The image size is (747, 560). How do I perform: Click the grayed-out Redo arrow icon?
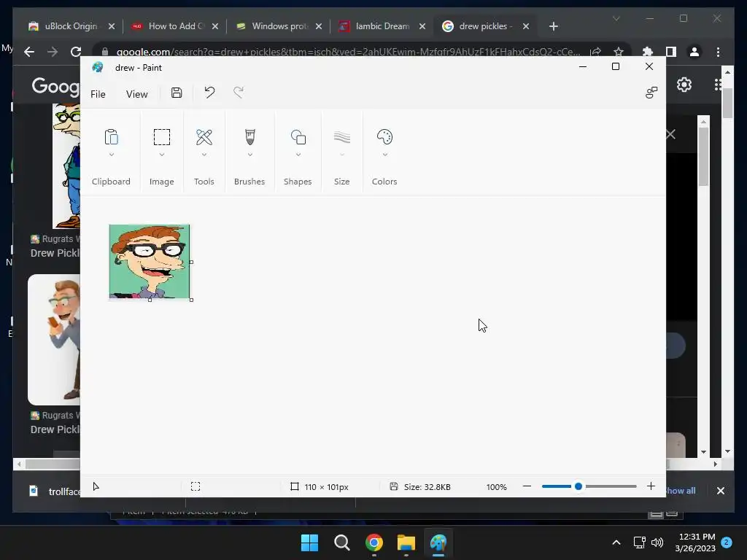click(239, 93)
